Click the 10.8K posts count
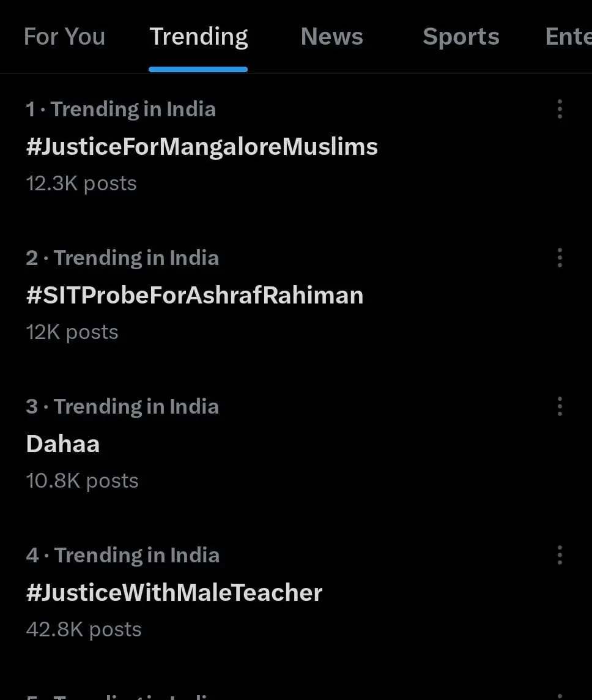This screenshot has height=700, width=592. click(82, 481)
